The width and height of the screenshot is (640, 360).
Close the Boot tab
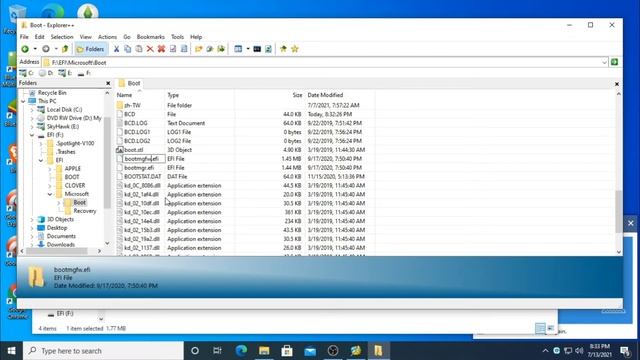(x=617, y=84)
